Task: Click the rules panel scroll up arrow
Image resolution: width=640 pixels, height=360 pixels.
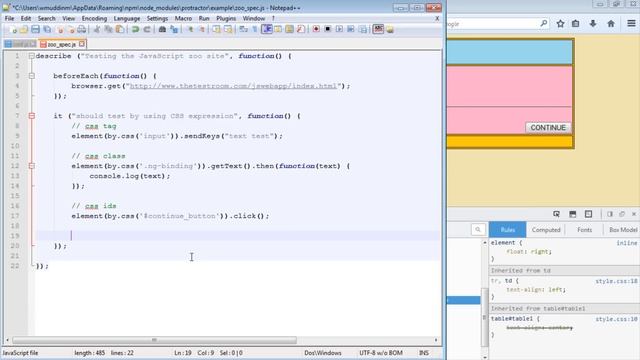Action: (x=484, y=242)
